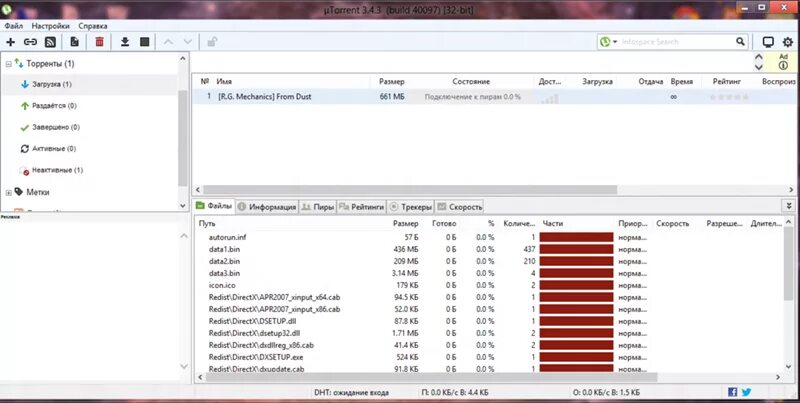Open the Файл menu
Image resolution: width=800 pixels, height=403 pixels.
point(14,26)
